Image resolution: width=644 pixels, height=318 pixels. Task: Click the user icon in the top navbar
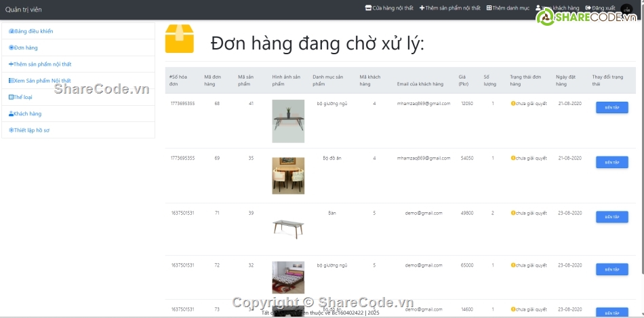click(x=538, y=8)
